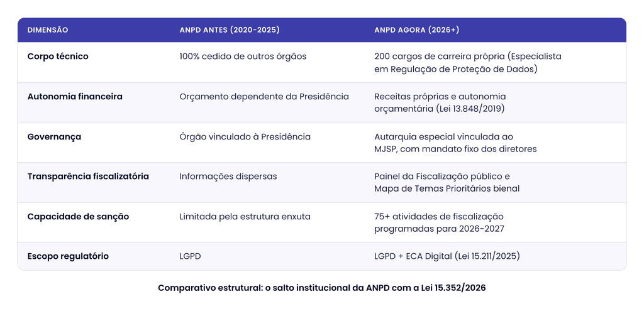Image resolution: width=644 pixels, height=311 pixels.
Task: Click the 'Limitada pela estrutura enxuta' cell
Action: coord(245,216)
